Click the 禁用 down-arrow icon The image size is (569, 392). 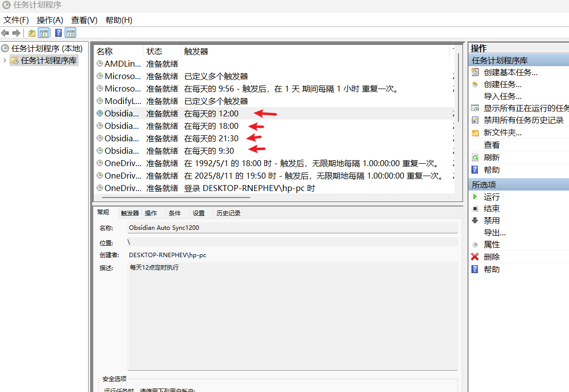coord(475,220)
